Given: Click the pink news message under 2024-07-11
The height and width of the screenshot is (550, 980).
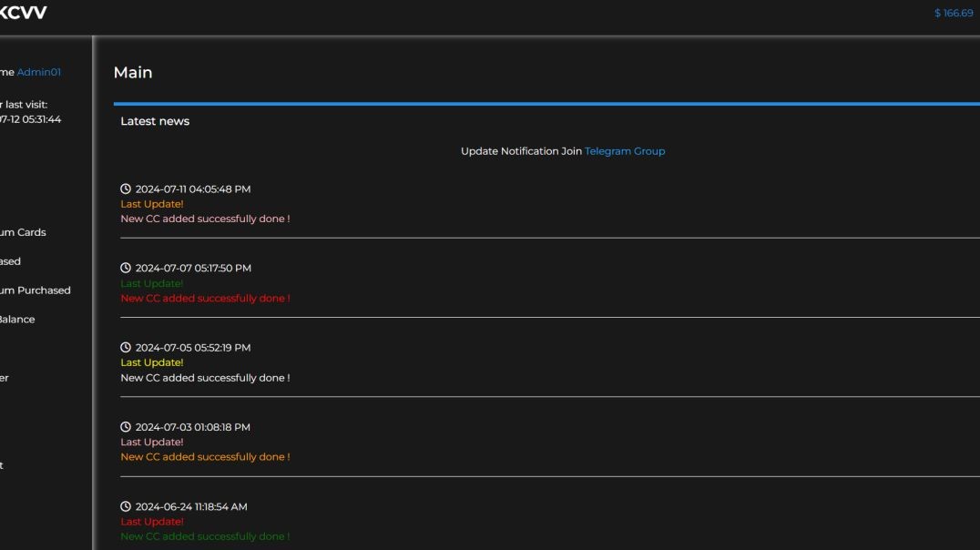Looking at the screenshot, I should pos(205,219).
